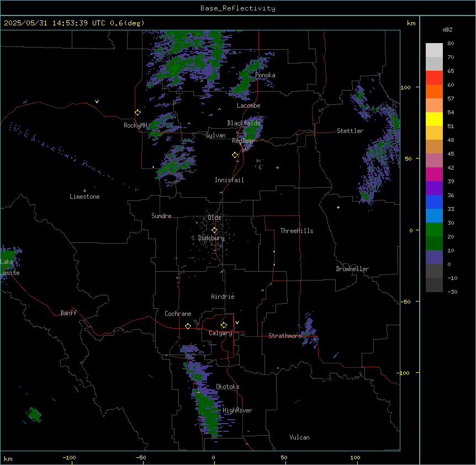This screenshot has width=476, height=465.
Task: Click the Base_Reflectivity title text
Action: pyautogui.click(x=238, y=8)
